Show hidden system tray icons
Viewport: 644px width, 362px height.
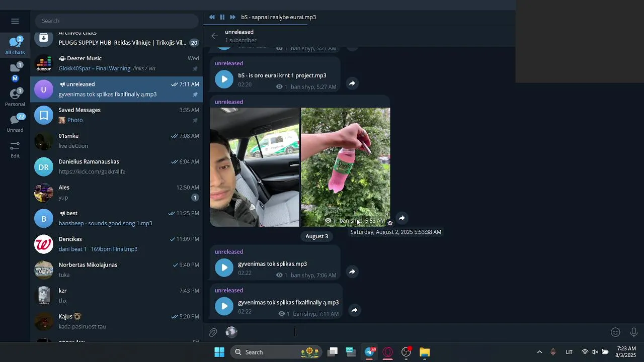tap(539, 352)
